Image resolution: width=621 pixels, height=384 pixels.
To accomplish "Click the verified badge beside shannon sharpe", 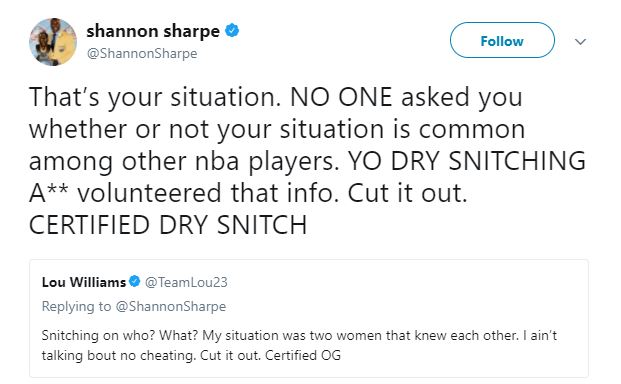I will pyautogui.click(x=232, y=30).
